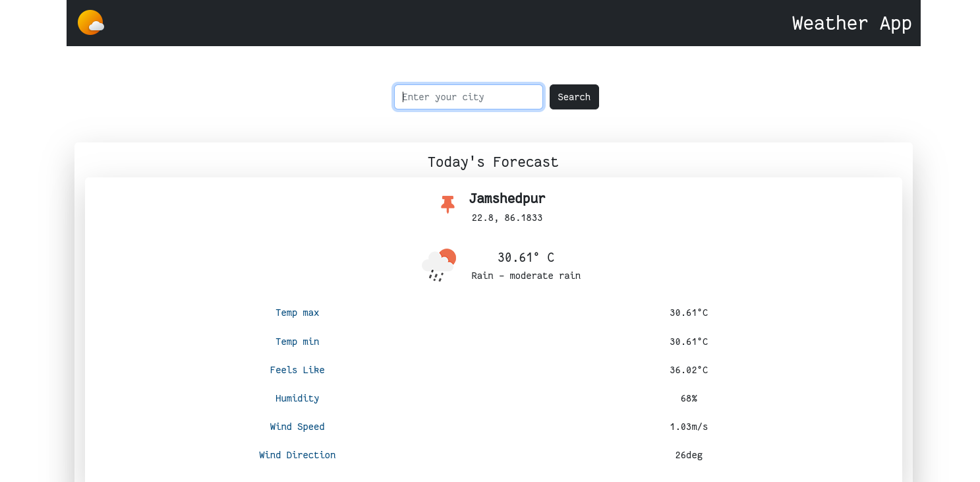Select the drizzle droplets under the cloud
Image resolution: width=980 pixels, height=482 pixels.
435,276
